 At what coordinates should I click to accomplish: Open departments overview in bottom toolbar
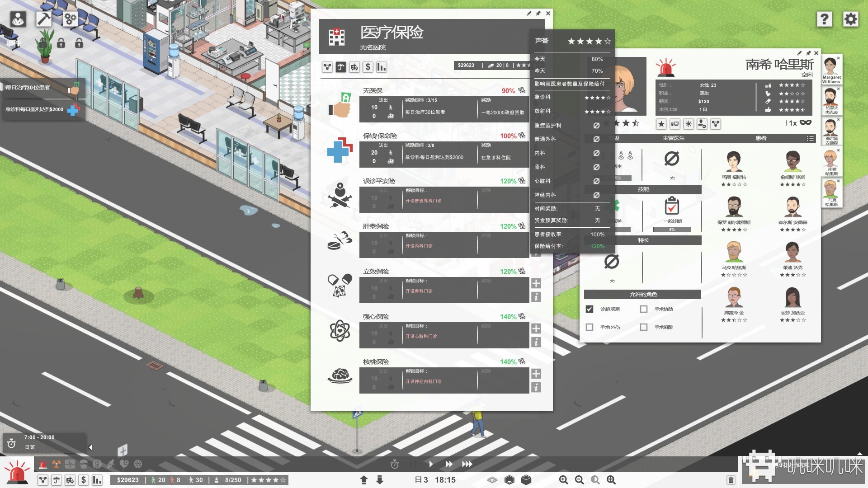tap(43, 480)
